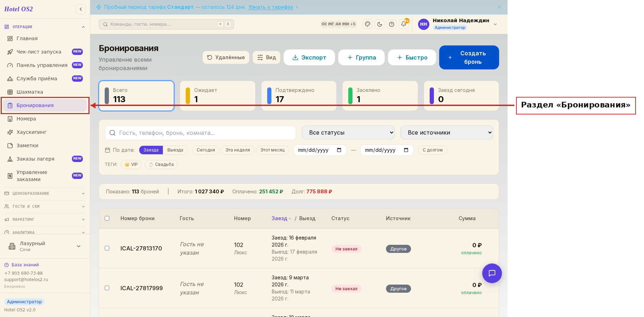This screenshot has height=317, width=644.
Task: Click the Удалённые button
Action: [x=226, y=57]
